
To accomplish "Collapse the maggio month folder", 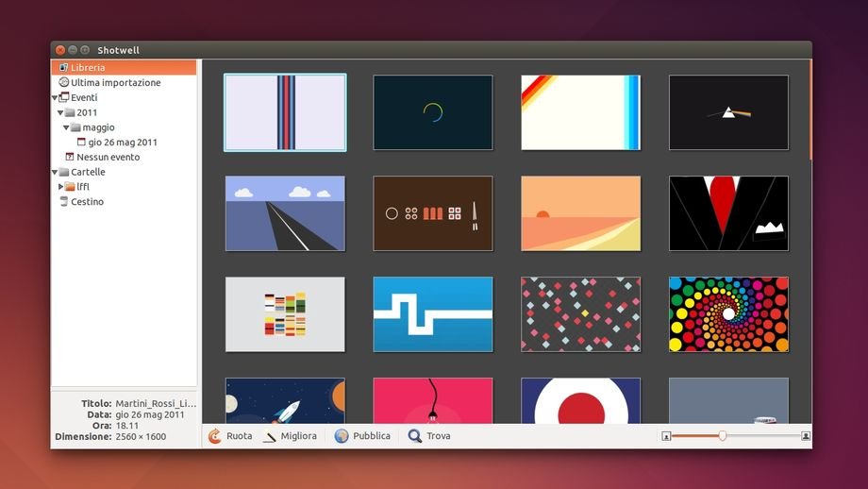I will pos(67,127).
